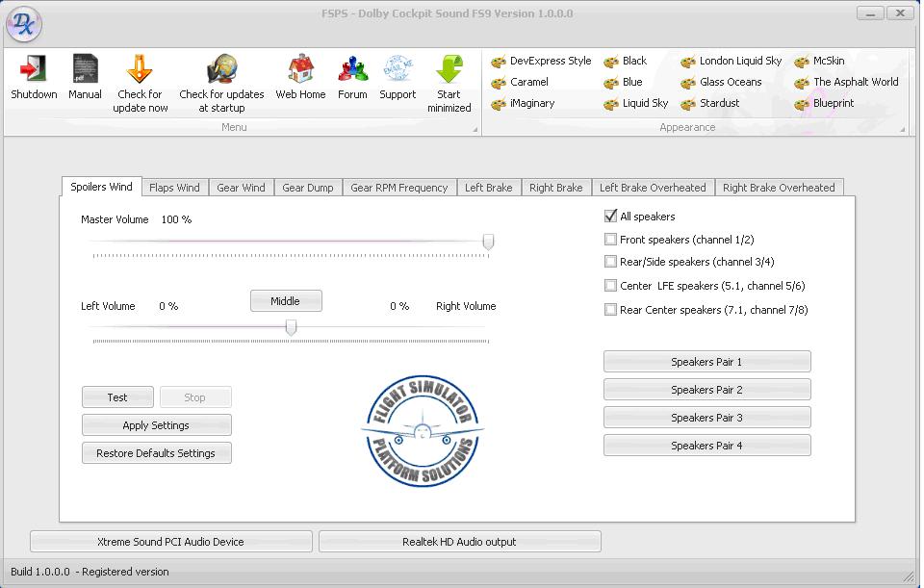924x588 pixels.
Task: Toggle Check for updates at startup
Action: [x=221, y=68]
